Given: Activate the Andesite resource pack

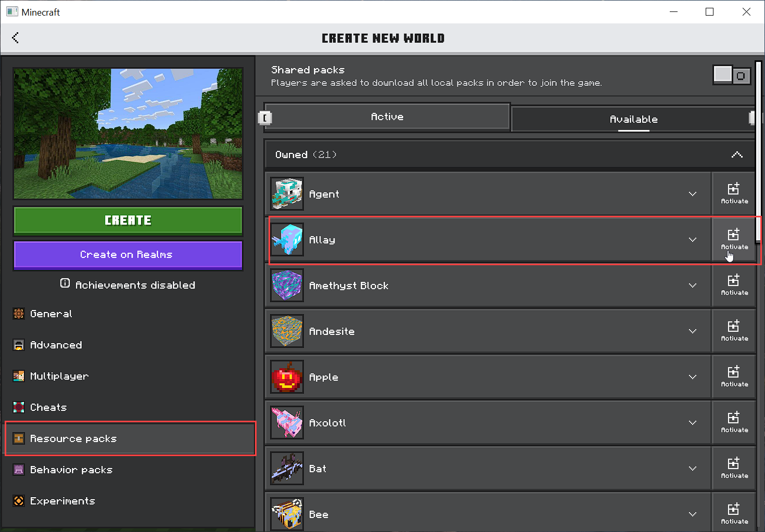Looking at the screenshot, I should pos(734,331).
